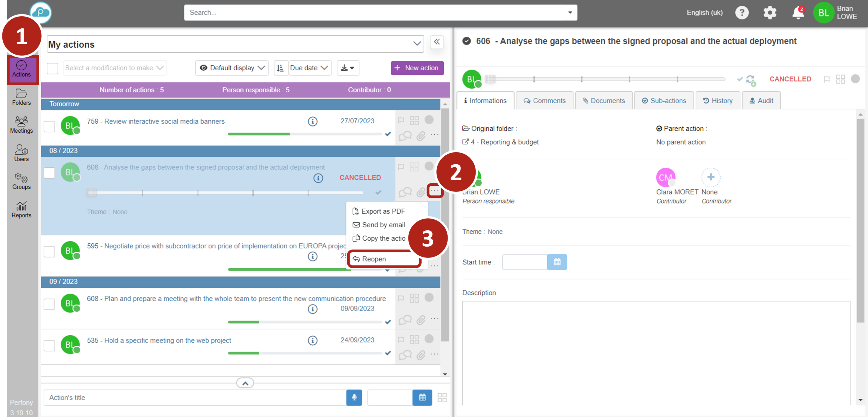This screenshot has width=868, height=417.
Task: Open the Due date sort dropdown
Action: point(309,68)
